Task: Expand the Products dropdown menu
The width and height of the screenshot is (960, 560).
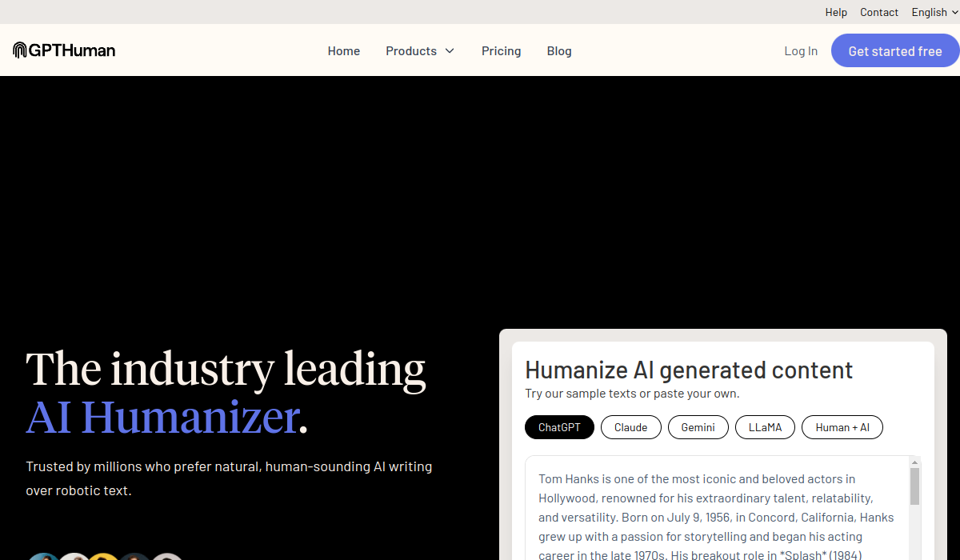Action: click(420, 51)
